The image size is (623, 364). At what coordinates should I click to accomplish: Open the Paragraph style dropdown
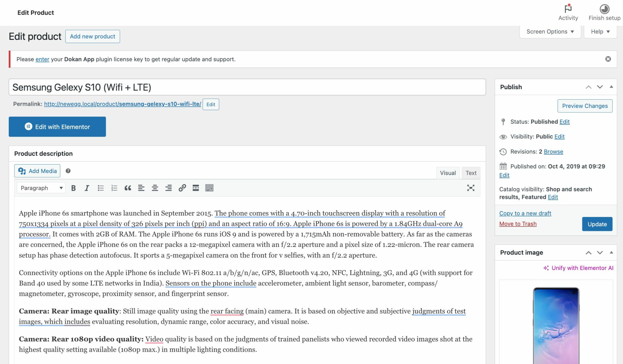40,188
